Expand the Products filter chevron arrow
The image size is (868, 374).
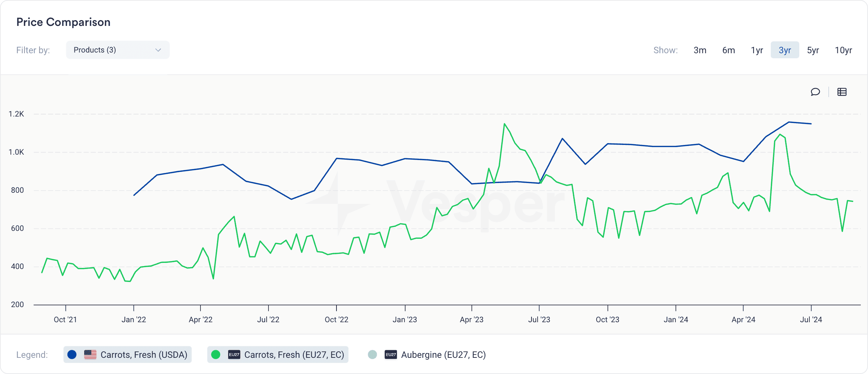[158, 50]
